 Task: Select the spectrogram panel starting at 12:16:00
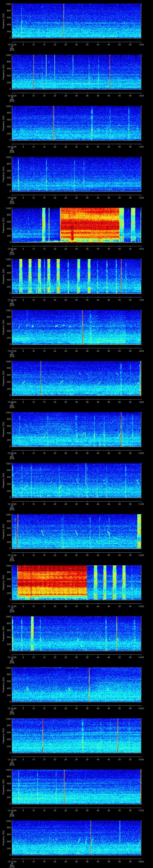pyautogui.click(x=77, y=787)
